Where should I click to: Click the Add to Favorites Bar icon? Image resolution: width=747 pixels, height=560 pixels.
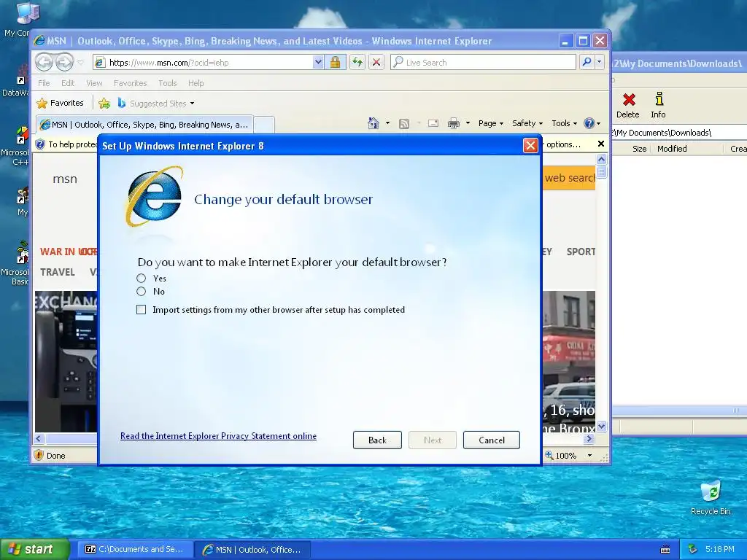(104, 103)
